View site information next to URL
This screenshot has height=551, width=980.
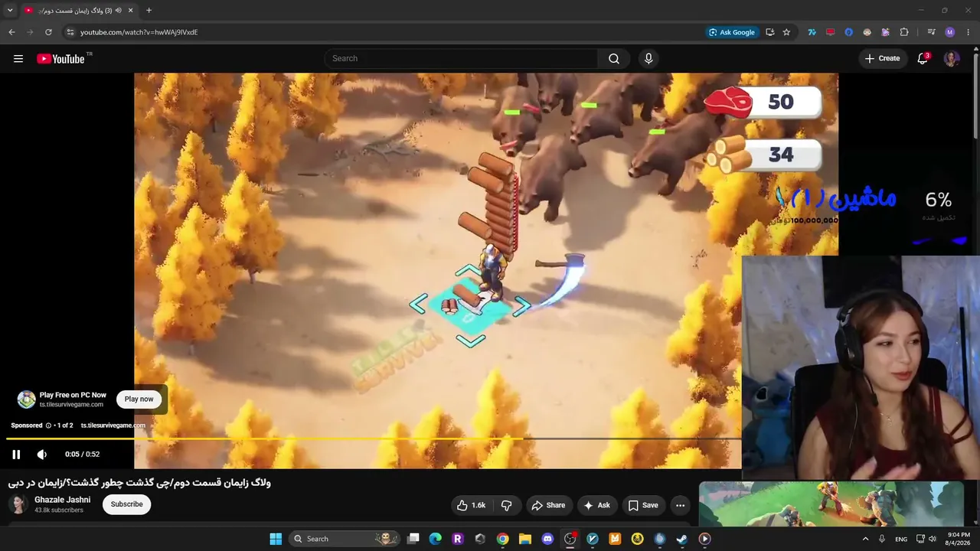(70, 32)
